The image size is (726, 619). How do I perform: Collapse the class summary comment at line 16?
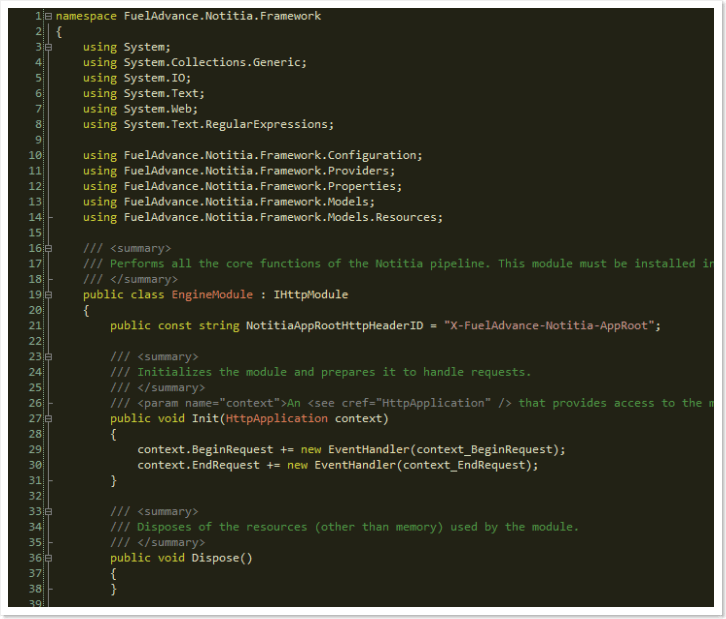(48, 248)
